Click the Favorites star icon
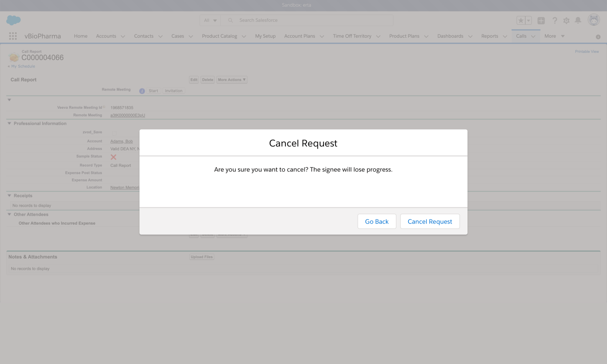This screenshot has height=364, width=607. 521,20
